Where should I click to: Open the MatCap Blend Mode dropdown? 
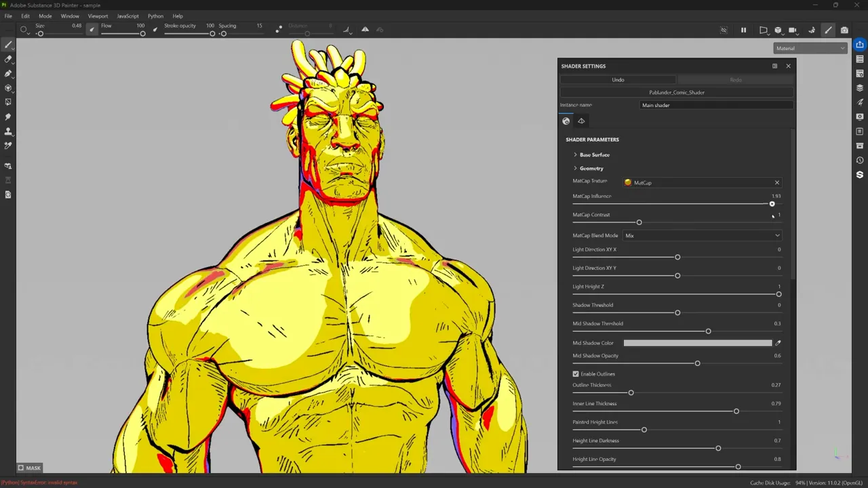click(702, 235)
